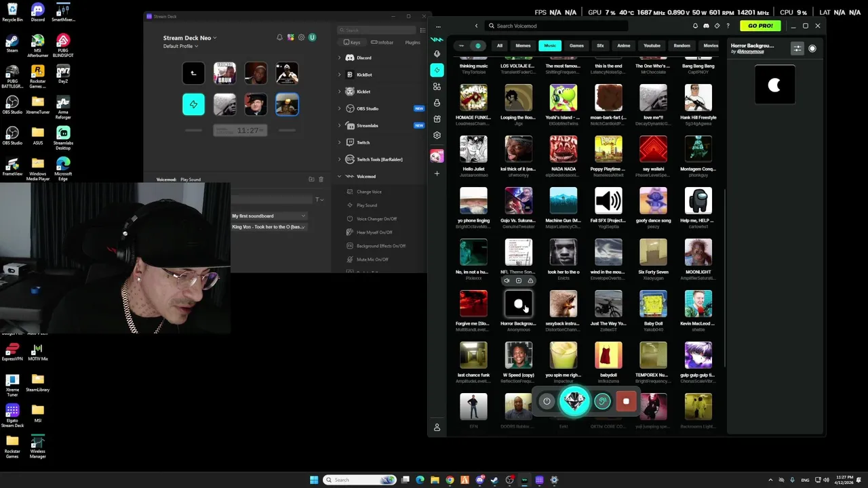Open the Stream Deck marketplace icon

(x=290, y=37)
